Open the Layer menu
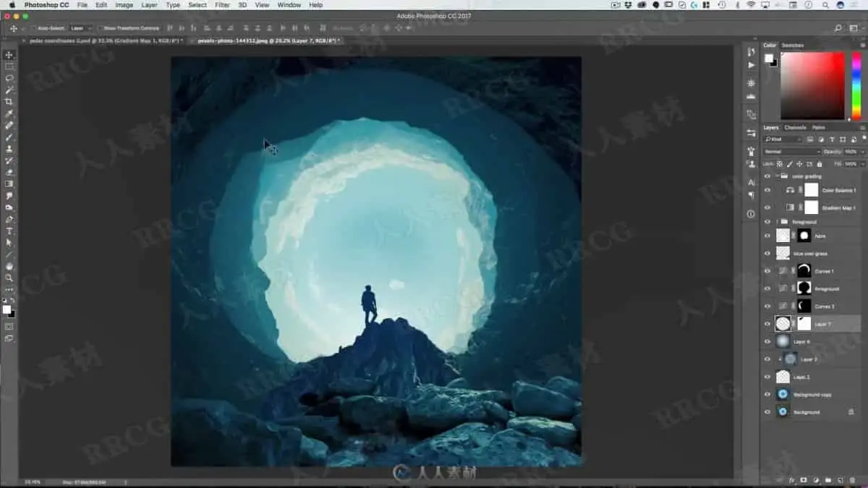This screenshot has height=488, width=868. point(149,5)
